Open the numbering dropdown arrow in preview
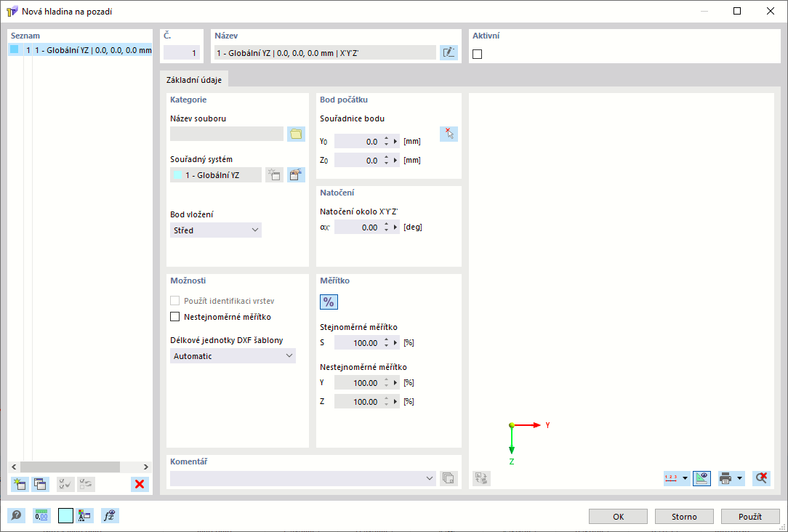Viewport: 788px width, 532px height. pos(686,478)
